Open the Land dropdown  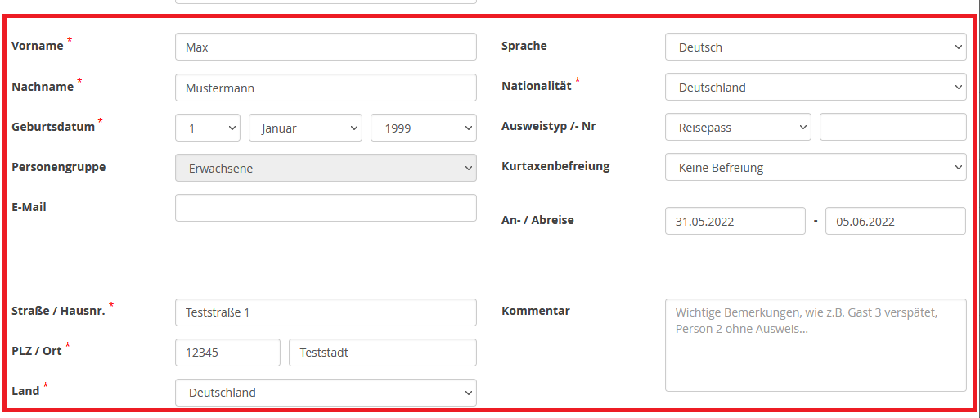326,393
